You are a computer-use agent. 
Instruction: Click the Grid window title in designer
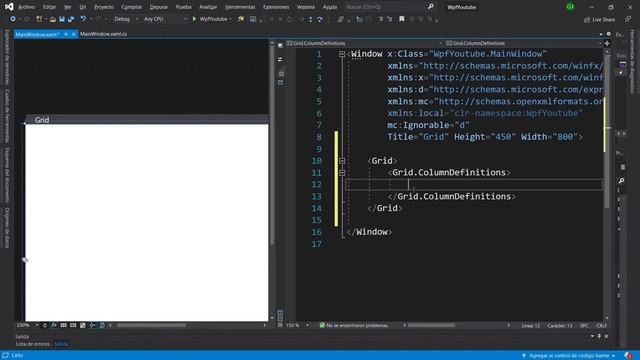pyautogui.click(x=42, y=120)
